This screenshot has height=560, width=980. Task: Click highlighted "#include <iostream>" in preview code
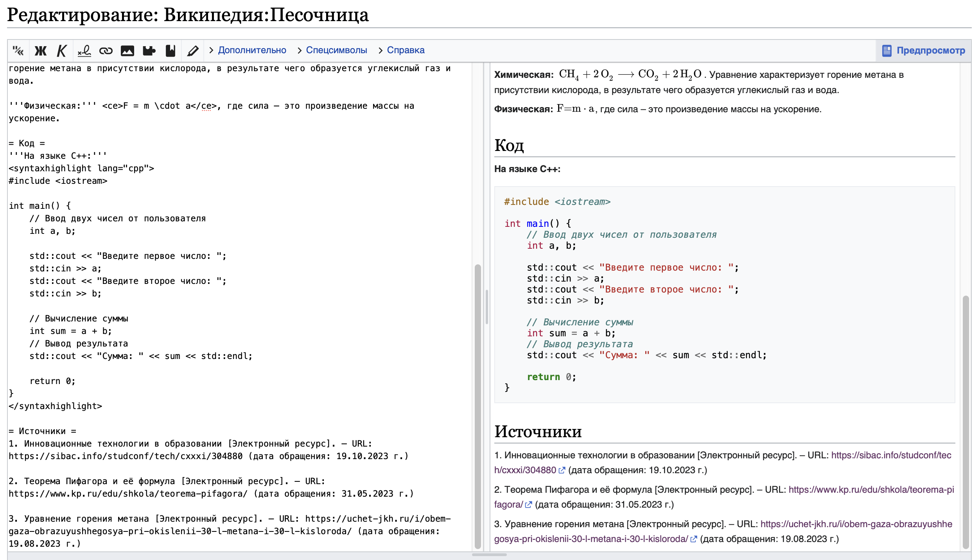point(557,202)
